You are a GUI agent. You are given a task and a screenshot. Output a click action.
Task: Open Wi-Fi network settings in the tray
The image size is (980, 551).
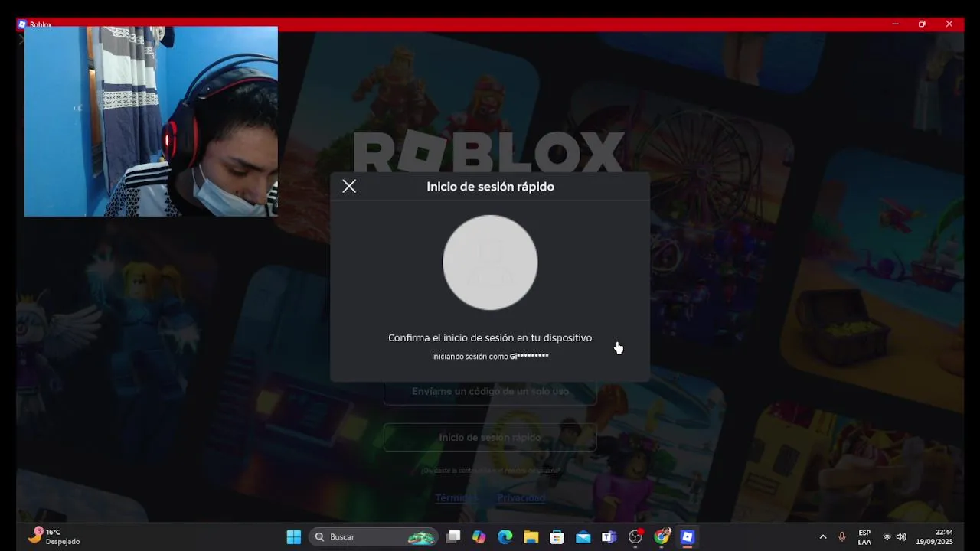click(x=887, y=537)
